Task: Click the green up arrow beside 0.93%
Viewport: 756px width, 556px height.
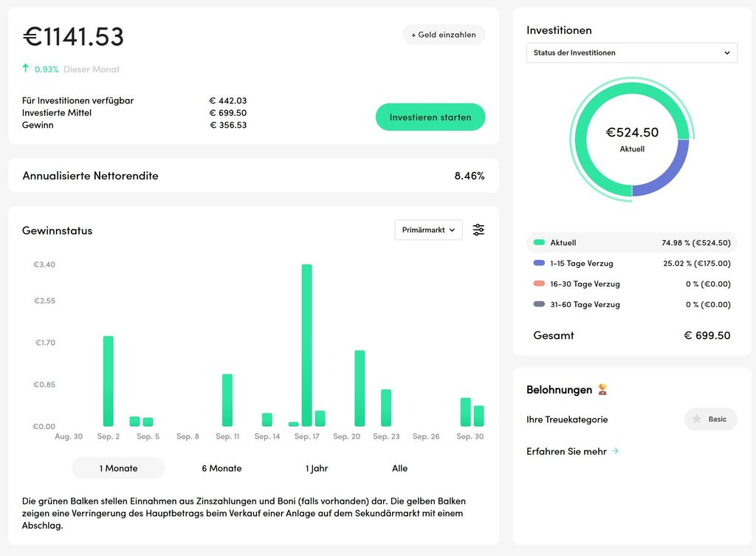Action: (x=26, y=68)
